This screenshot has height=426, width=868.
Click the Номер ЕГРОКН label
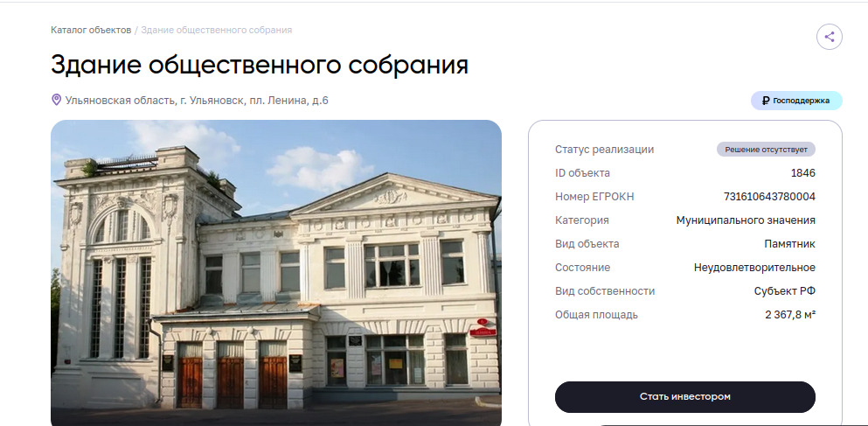pos(594,197)
